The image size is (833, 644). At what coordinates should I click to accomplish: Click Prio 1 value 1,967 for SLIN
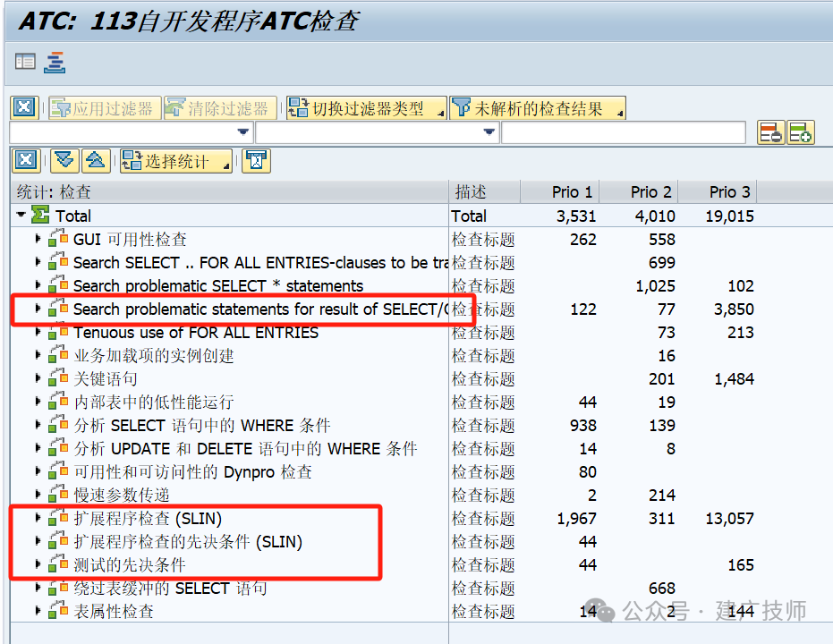click(576, 518)
